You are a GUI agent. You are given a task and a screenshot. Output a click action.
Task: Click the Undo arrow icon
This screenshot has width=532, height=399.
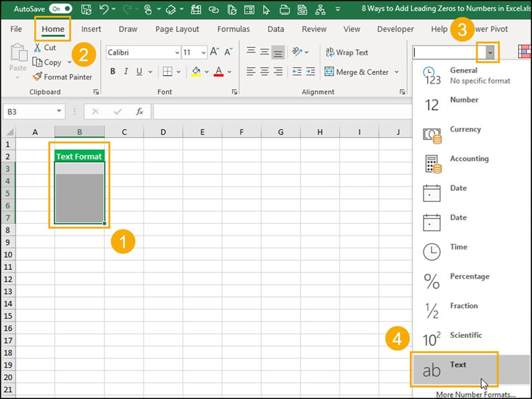(104, 9)
